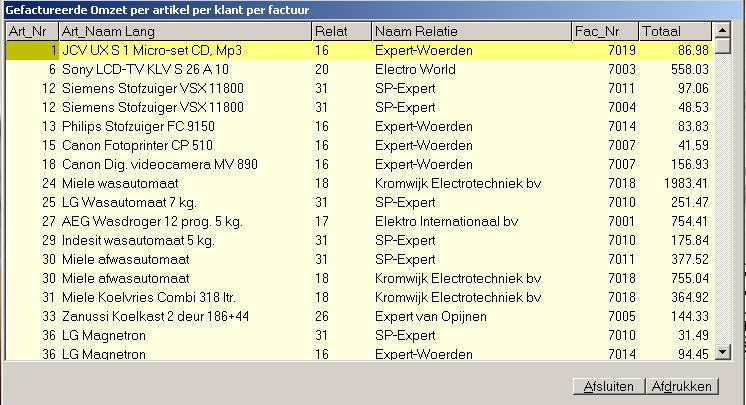Viewport: 746px width, 405px height.
Task: Click total amount 83.83
Action: 694,127
